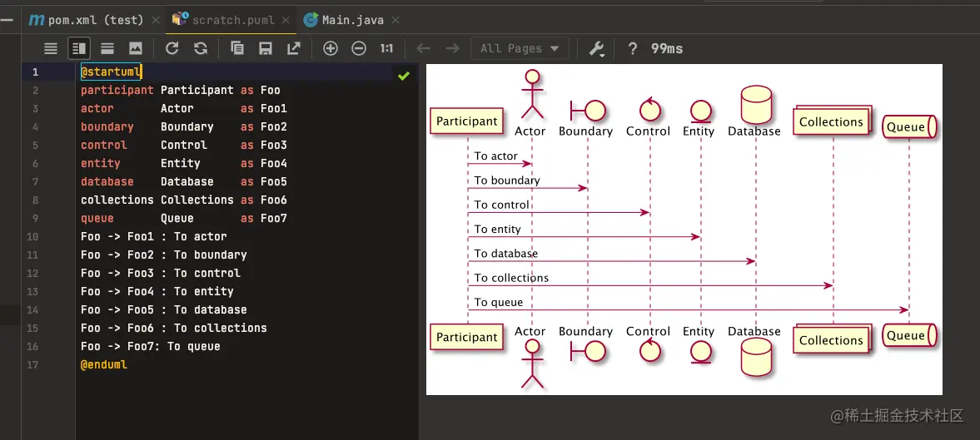Save the current diagram icon
This screenshot has width=980, height=440.
[x=266, y=48]
